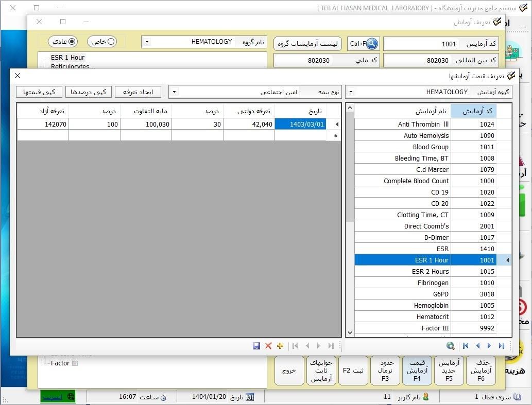Go to first price record in the left navigator
Screen dimensions: 532x405
click(295, 346)
